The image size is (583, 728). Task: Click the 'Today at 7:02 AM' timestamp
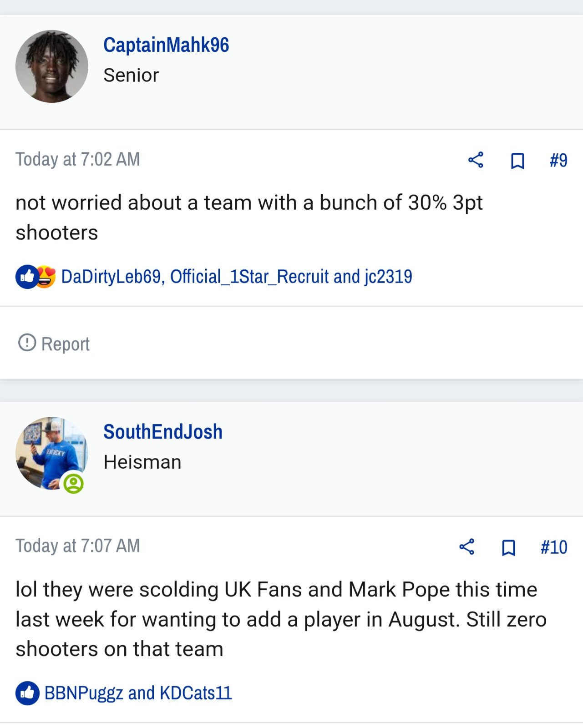[78, 159]
